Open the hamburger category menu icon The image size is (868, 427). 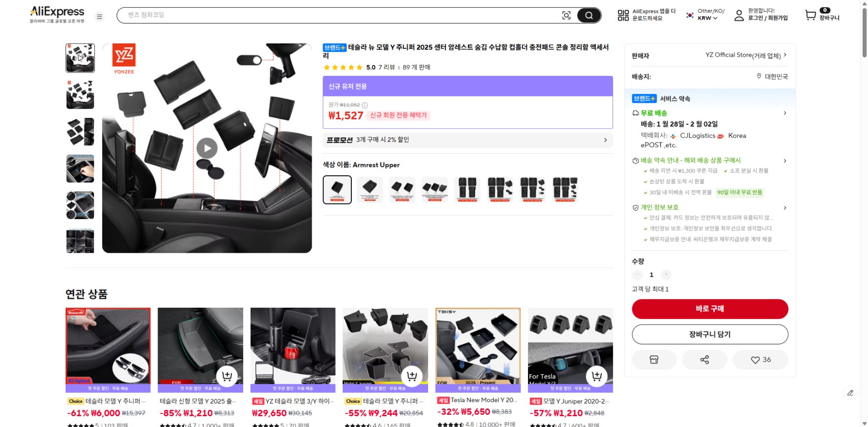pyautogui.click(x=99, y=17)
